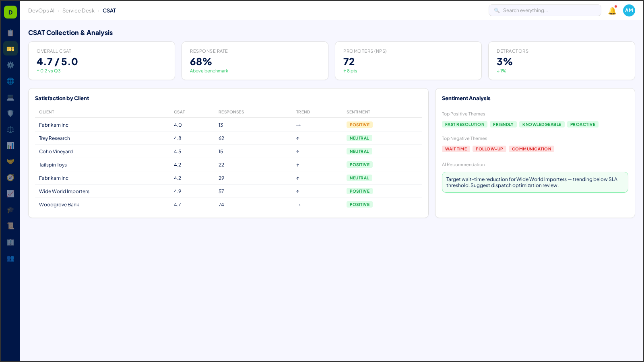This screenshot has width=644, height=362.
Task: Toggle the WAIT TIME negative theme chip
Action: tap(456, 149)
